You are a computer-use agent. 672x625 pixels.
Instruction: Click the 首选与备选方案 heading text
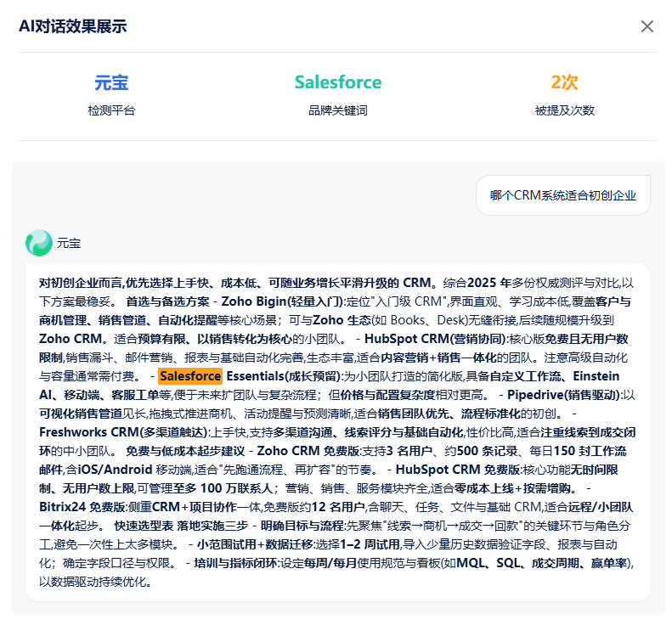pos(167,301)
